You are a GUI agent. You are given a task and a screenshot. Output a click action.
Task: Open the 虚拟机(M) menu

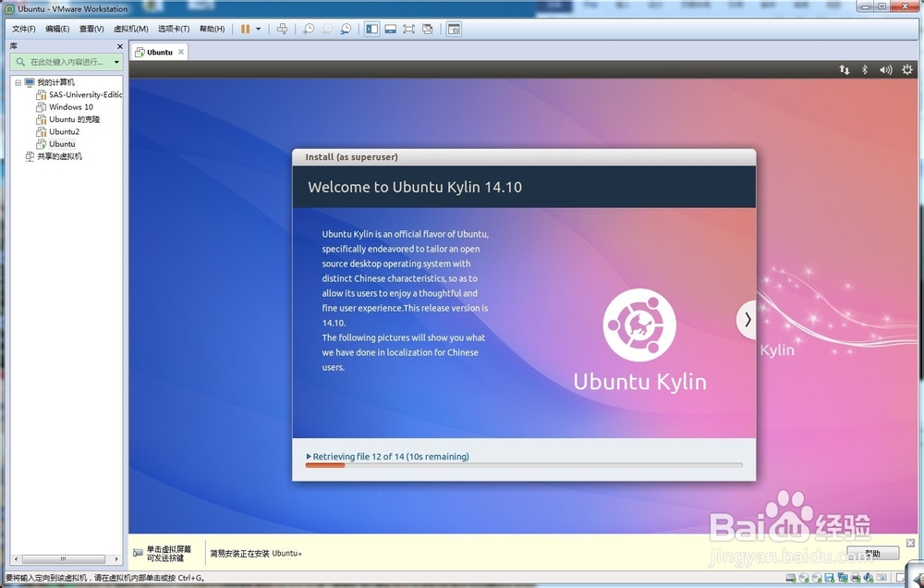click(x=131, y=29)
